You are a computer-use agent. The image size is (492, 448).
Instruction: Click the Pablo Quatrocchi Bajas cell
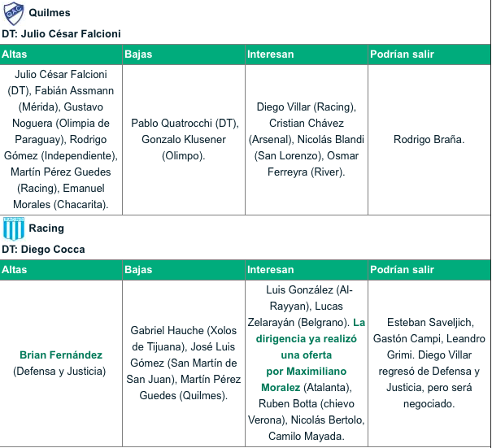pyautogui.click(x=184, y=140)
